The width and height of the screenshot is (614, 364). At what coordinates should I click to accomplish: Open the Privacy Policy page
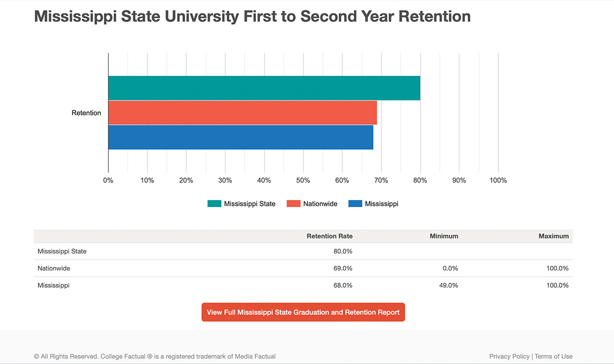tap(509, 356)
